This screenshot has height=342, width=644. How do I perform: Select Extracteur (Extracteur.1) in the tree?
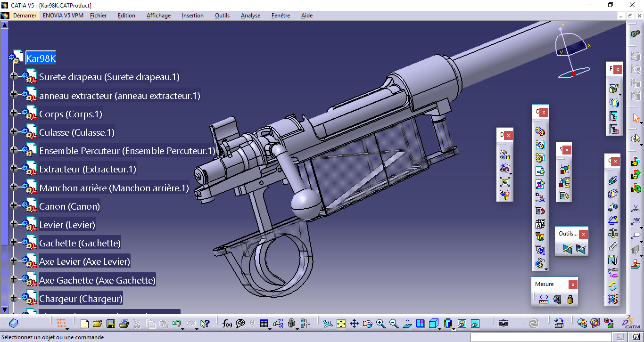pyautogui.click(x=88, y=169)
